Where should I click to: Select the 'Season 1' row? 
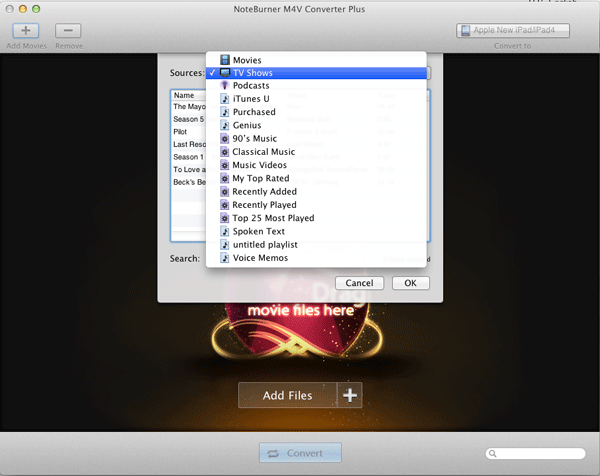189,157
